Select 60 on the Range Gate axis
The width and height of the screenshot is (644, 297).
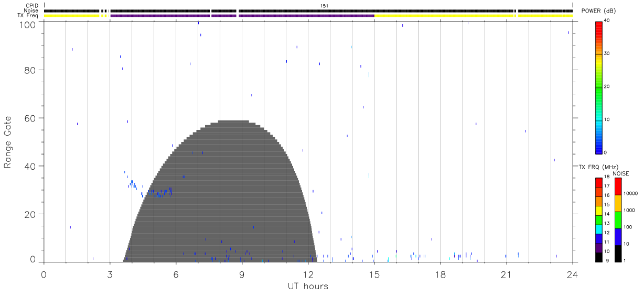[x=29, y=118]
